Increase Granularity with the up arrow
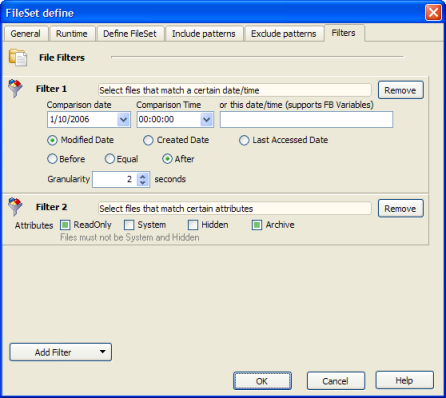 click(143, 176)
